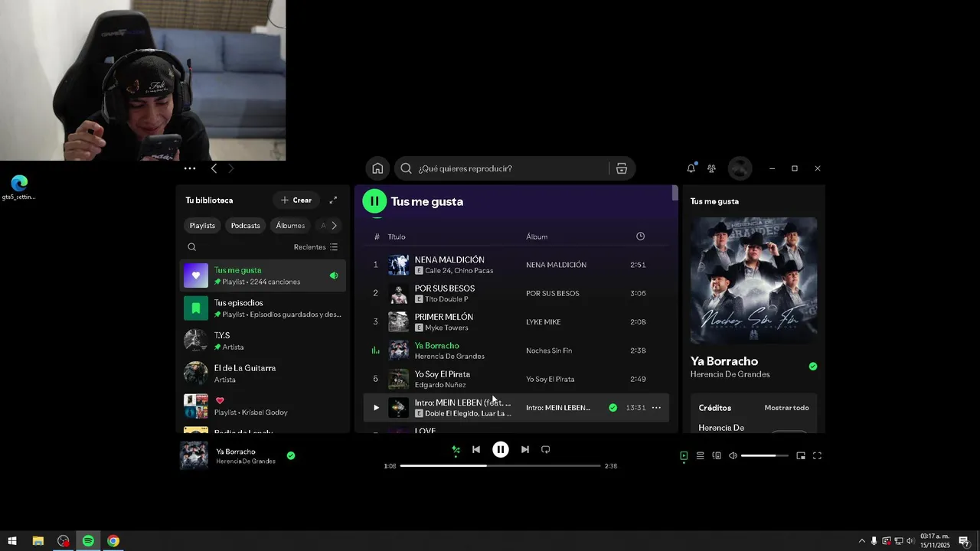This screenshot has width=980, height=551.
Task: Open more options for Intro: MEIN LEBEN
Action: (x=656, y=408)
